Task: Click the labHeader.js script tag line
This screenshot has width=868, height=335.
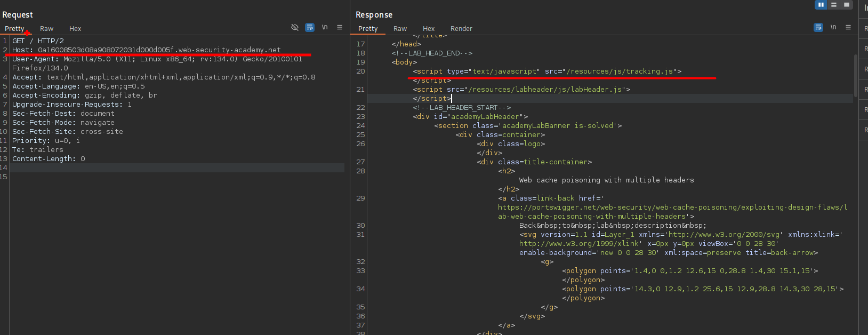Action: pyautogui.click(x=521, y=90)
